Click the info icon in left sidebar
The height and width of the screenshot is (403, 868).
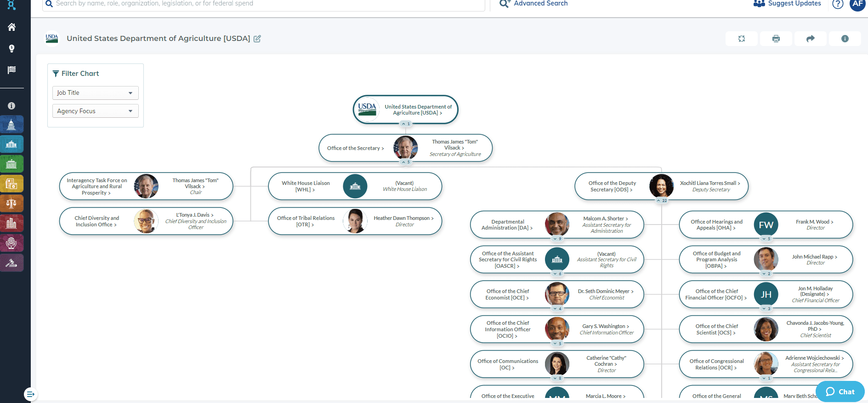(11, 106)
